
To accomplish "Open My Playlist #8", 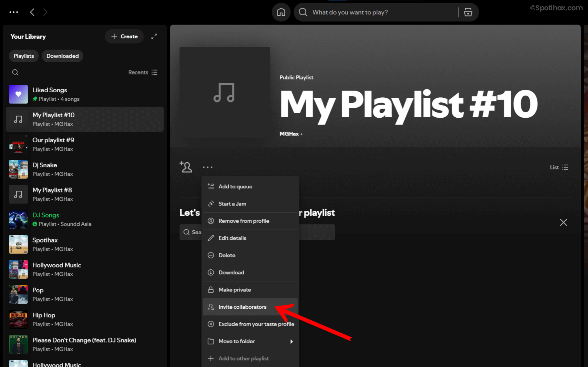I will click(85, 194).
